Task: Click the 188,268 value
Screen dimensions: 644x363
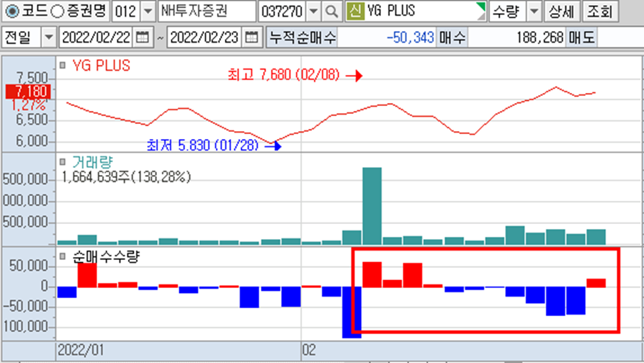Action: [540, 37]
